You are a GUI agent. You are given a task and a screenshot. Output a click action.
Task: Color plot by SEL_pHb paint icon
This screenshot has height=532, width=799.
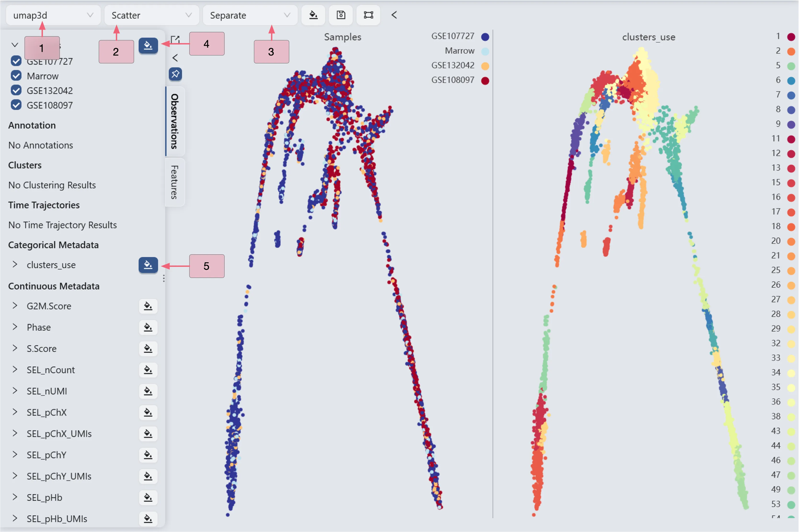pyautogui.click(x=148, y=497)
